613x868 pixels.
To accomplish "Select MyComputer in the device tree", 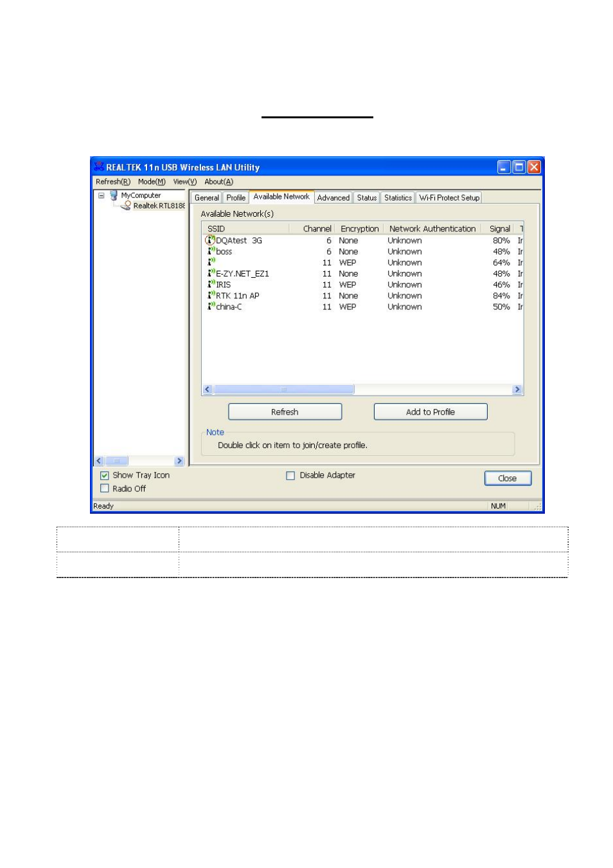I will 141,195.
